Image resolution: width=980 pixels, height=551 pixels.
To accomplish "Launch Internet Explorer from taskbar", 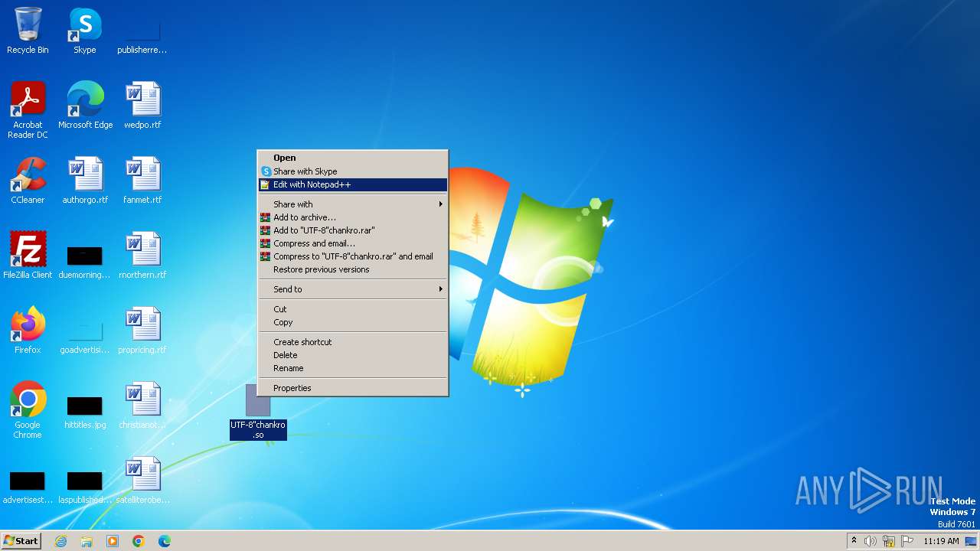I will point(60,541).
